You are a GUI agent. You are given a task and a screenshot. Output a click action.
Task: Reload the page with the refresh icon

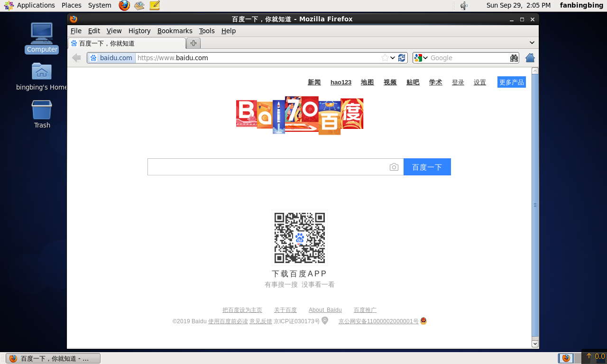402,58
